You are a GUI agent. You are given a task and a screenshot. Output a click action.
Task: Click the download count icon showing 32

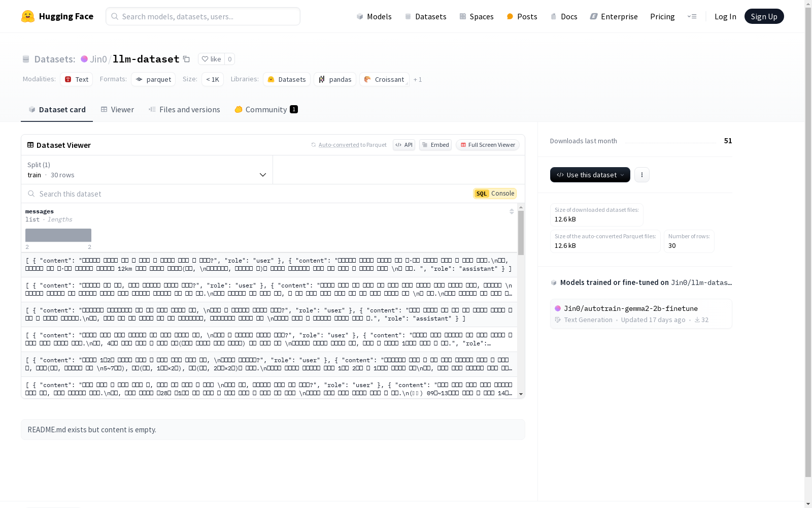[x=697, y=320]
